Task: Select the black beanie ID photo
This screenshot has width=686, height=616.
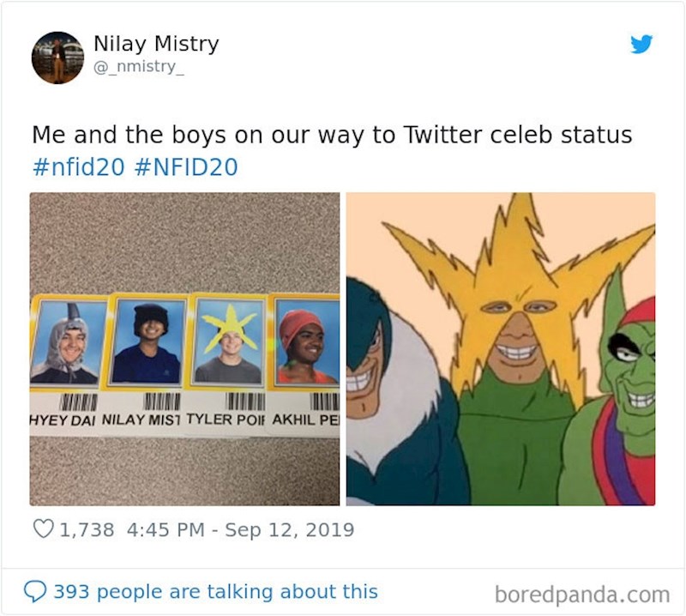Action: coord(146,341)
